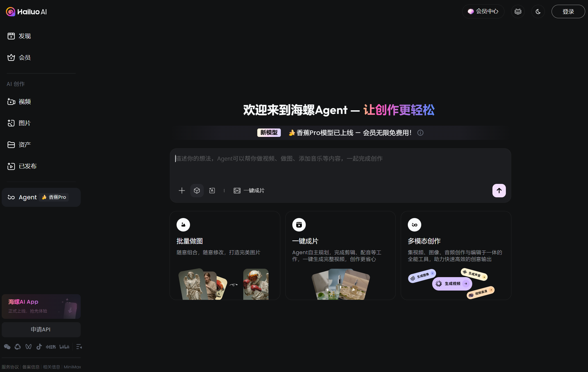Screen dimensions: 588x372
Task: Click the text-to-image frame icon
Action: click(212, 191)
